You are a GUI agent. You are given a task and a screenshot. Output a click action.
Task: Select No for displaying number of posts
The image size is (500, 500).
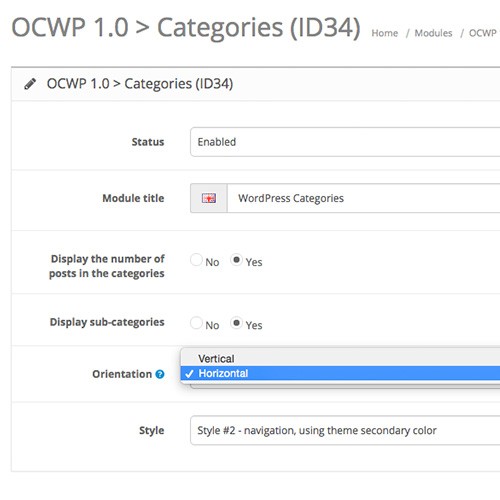(196, 260)
